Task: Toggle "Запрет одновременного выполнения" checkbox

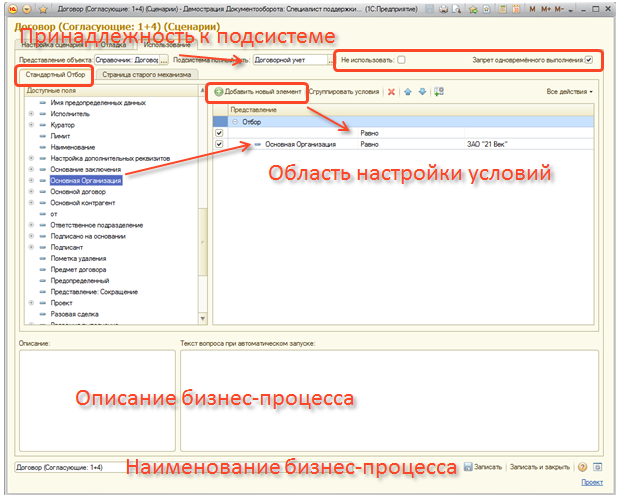Action: pyautogui.click(x=589, y=60)
